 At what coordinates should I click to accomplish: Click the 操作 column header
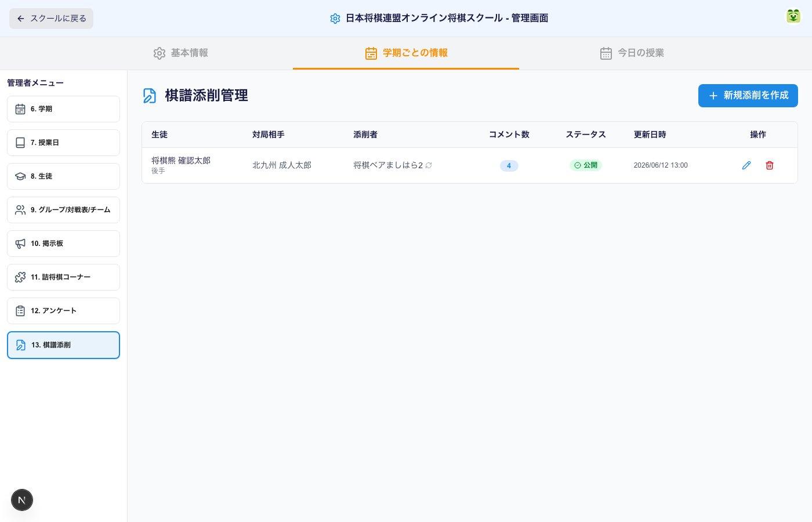[x=758, y=135]
